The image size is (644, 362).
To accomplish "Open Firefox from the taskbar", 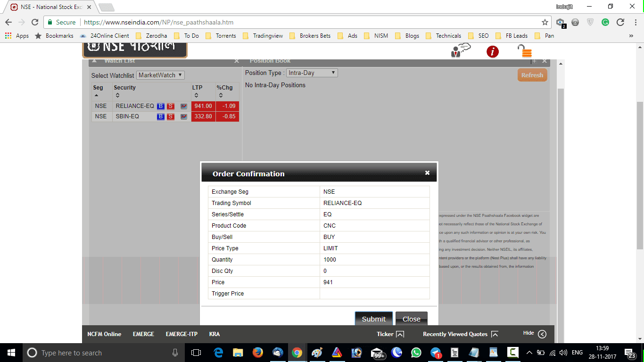I will [257, 353].
